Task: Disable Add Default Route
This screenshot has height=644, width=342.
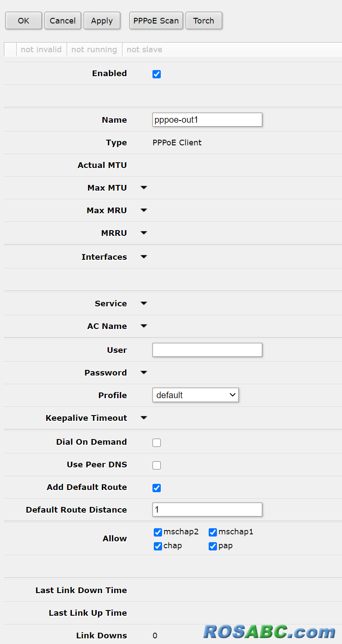Action: [157, 488]
